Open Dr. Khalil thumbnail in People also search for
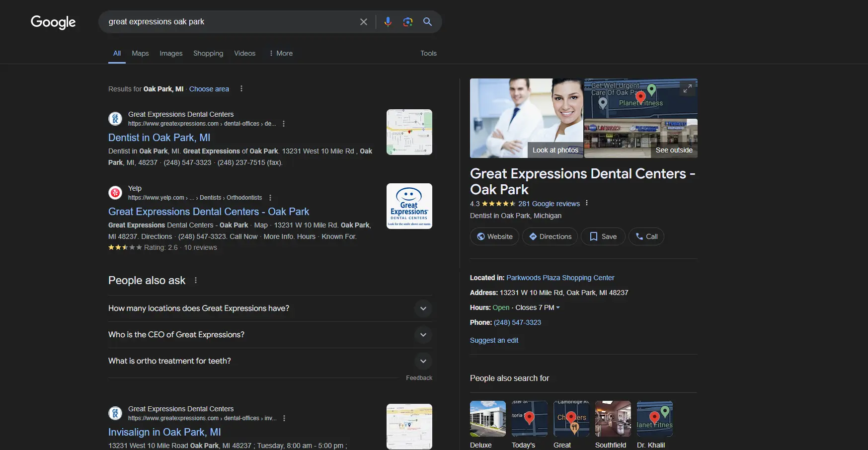 coord(655,419)
